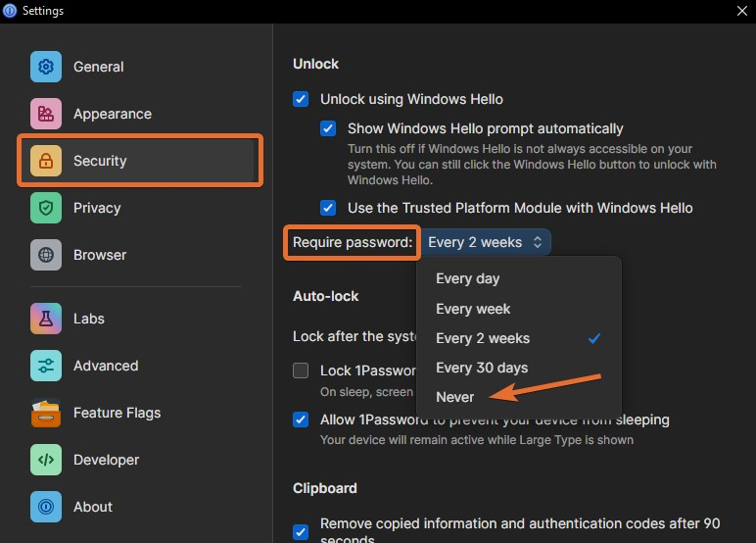Uncheck Show Windows Hello prompt automatically
This screenshot has width=756, height=543.
[328, 128]
